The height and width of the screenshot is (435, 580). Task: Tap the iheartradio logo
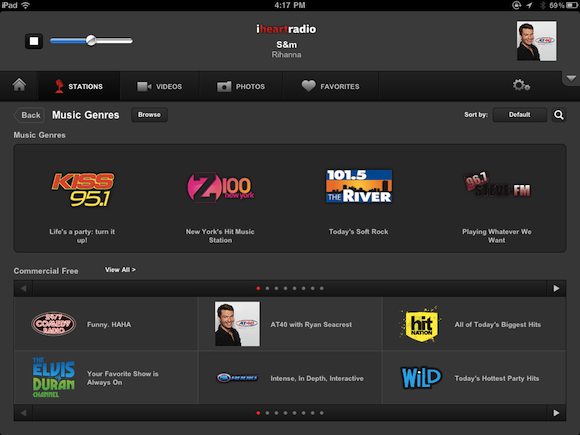click(286, 29)
